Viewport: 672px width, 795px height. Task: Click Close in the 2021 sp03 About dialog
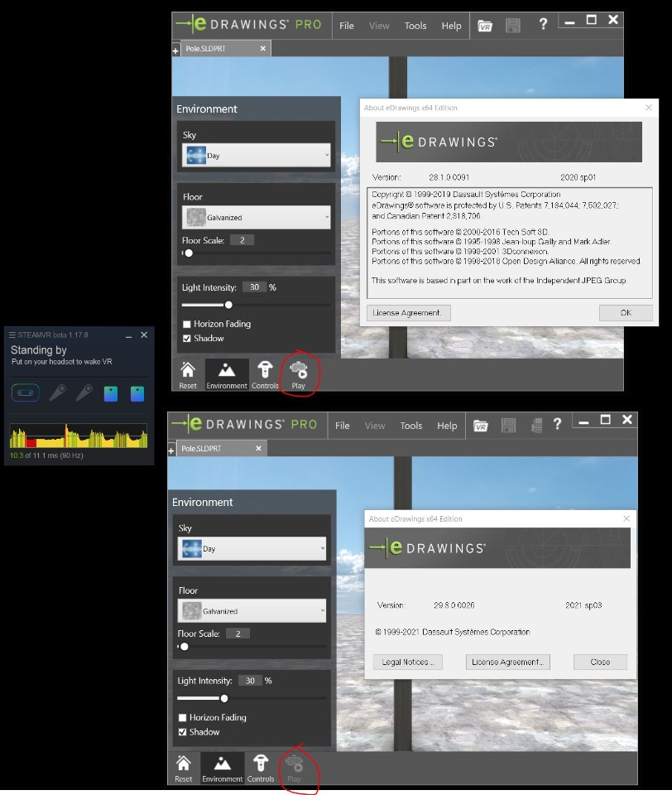600,662
